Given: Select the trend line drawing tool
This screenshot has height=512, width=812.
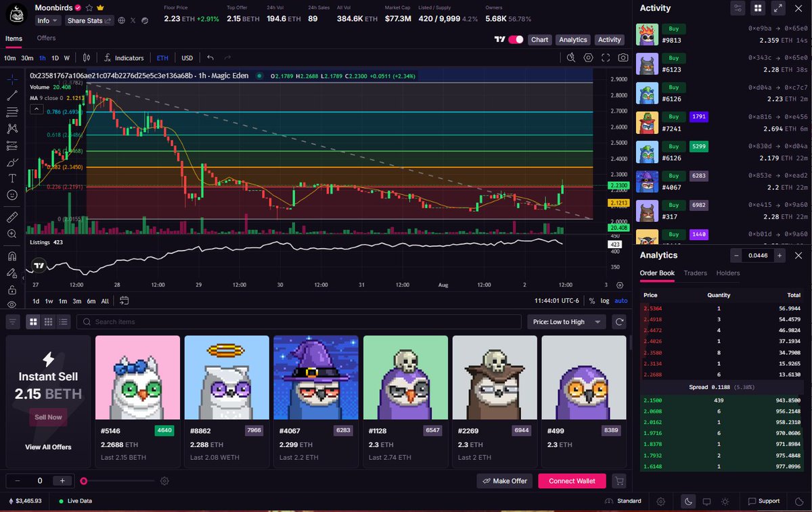Looking at the screenshot, I should (x=12, y=95).
